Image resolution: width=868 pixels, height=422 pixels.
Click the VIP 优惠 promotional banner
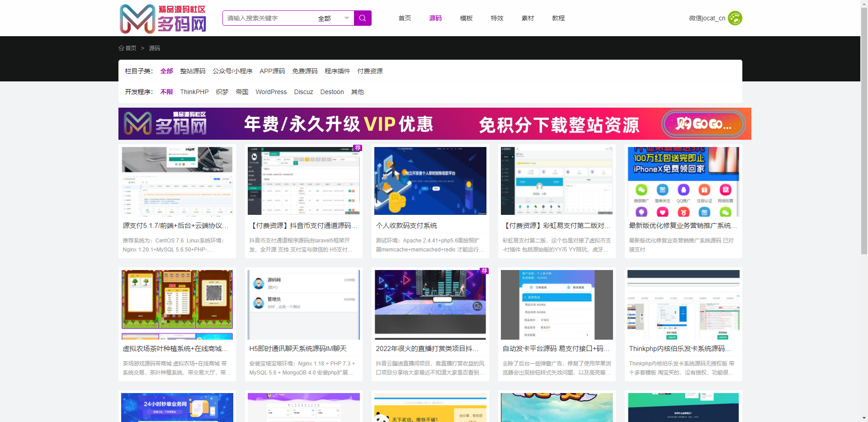[x=435, y=123]
